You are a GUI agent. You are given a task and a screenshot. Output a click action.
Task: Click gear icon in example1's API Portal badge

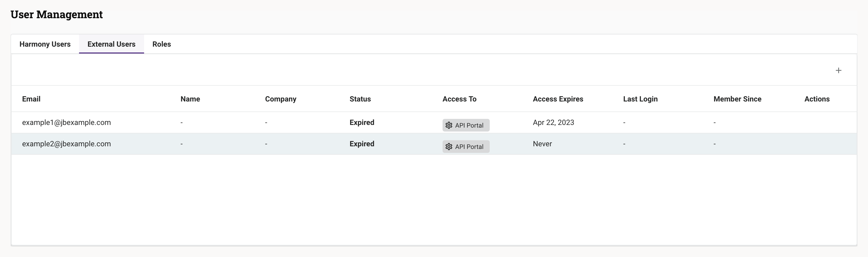pos(449,125)
